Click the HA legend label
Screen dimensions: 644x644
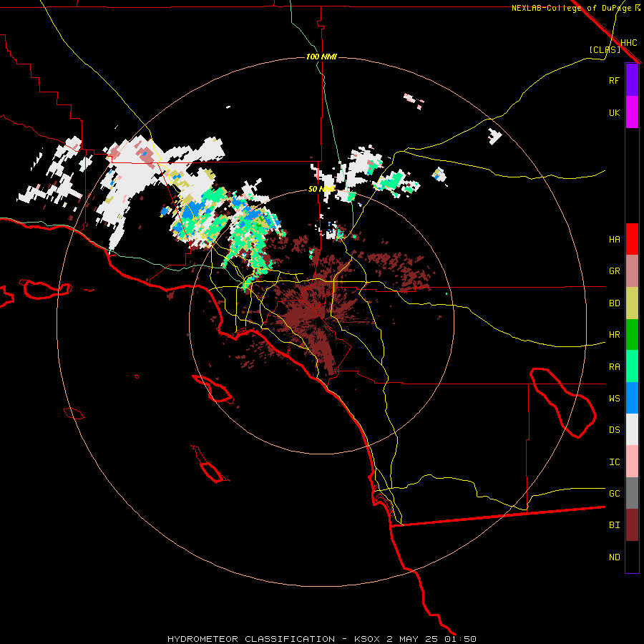point(614,240)
